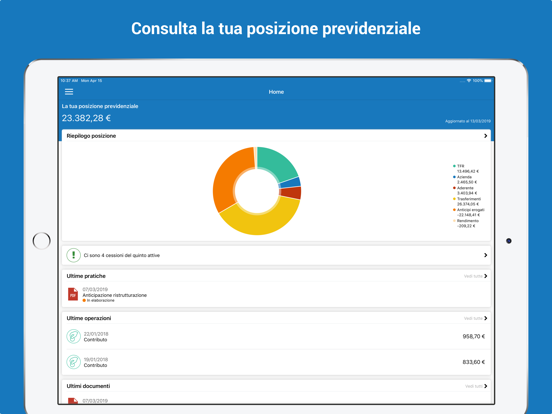Open the 958,70 € Contributo operation

pos(276,336)
